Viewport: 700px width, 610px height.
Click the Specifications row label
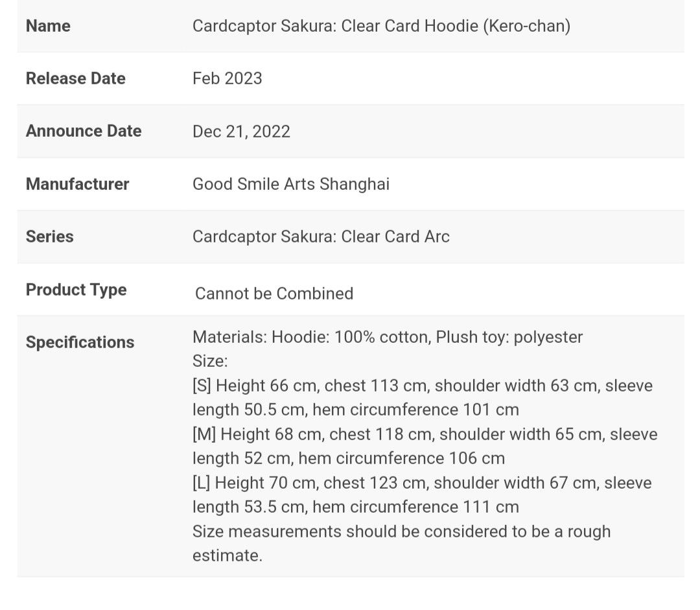point(80,342)
